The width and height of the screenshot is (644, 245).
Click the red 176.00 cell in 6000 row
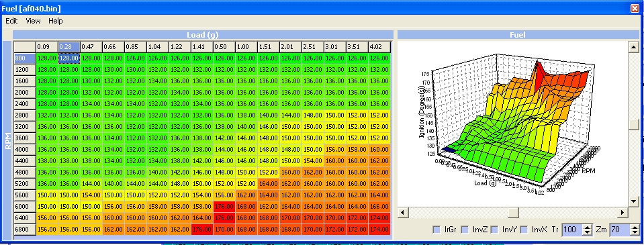224,207
